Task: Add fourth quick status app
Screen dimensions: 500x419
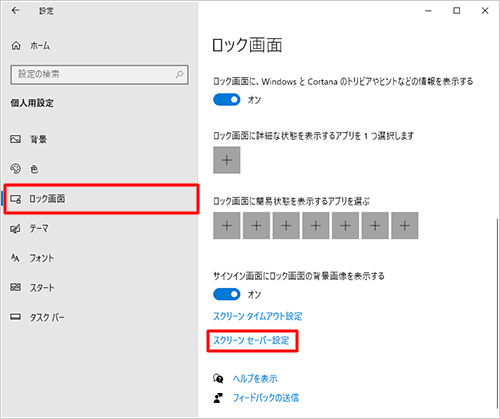Action: (x=316, y=226)
